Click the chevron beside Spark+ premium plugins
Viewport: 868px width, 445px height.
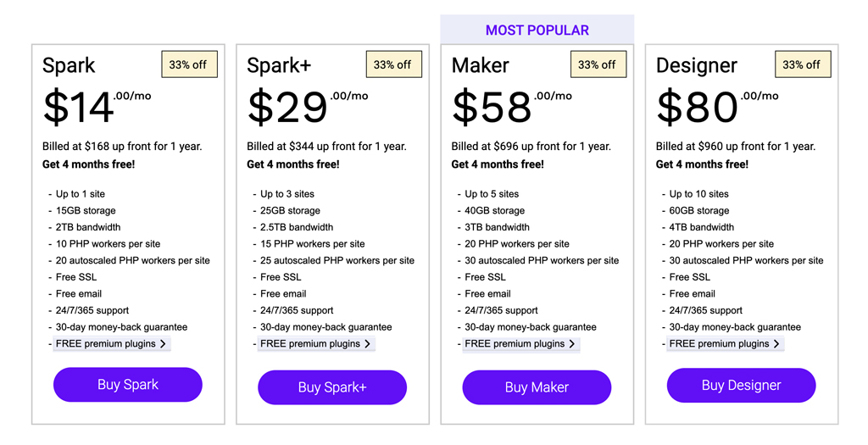(368, 344)
